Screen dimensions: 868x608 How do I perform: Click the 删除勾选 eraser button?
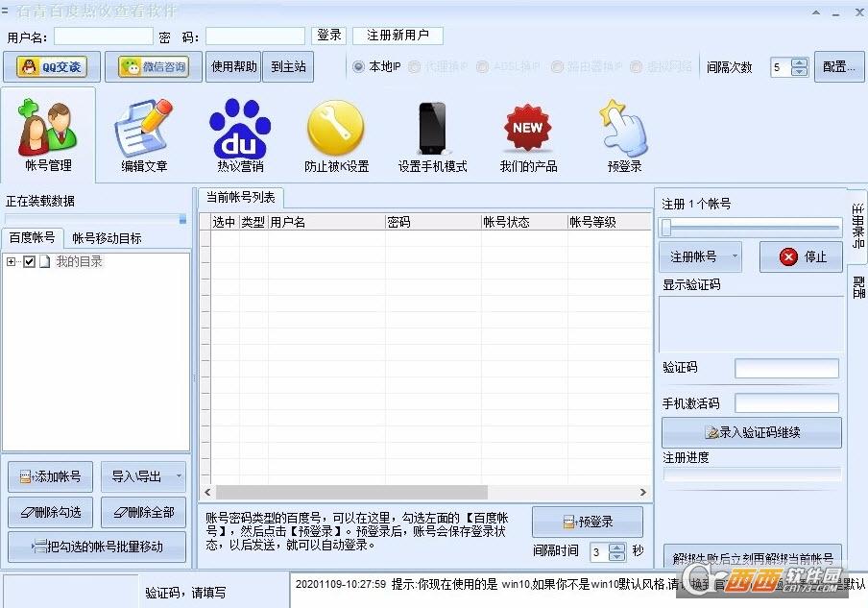[x=50, y=513]
